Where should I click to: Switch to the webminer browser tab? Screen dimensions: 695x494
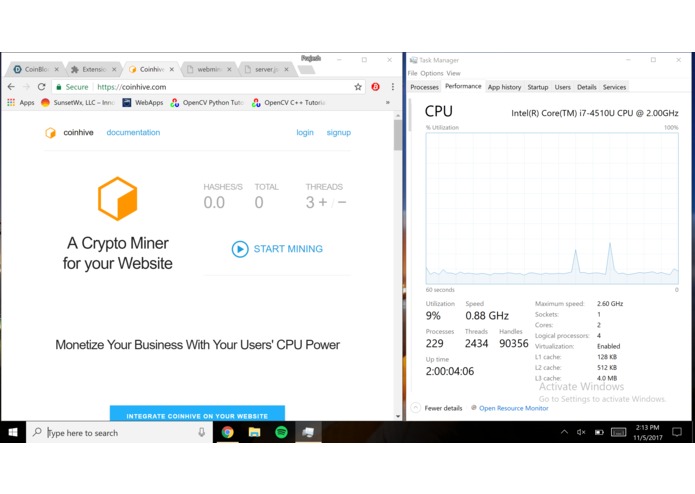click(206, 70)
